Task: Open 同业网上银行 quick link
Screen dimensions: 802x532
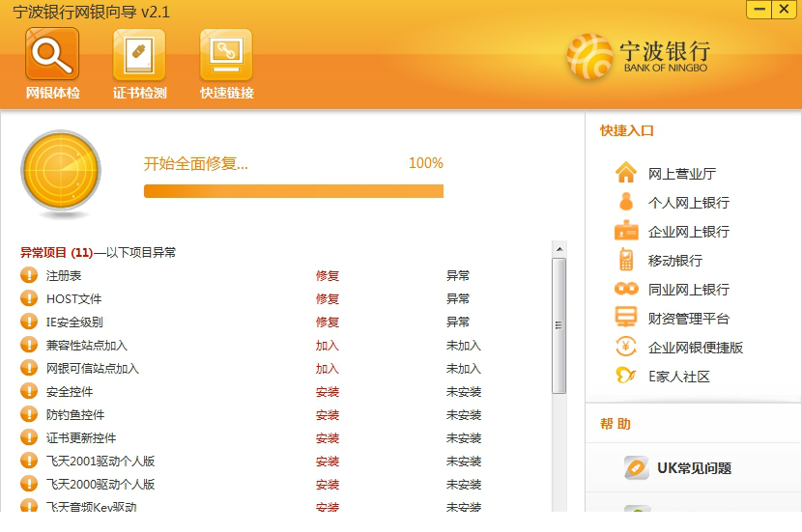Action: coord(688,290)
